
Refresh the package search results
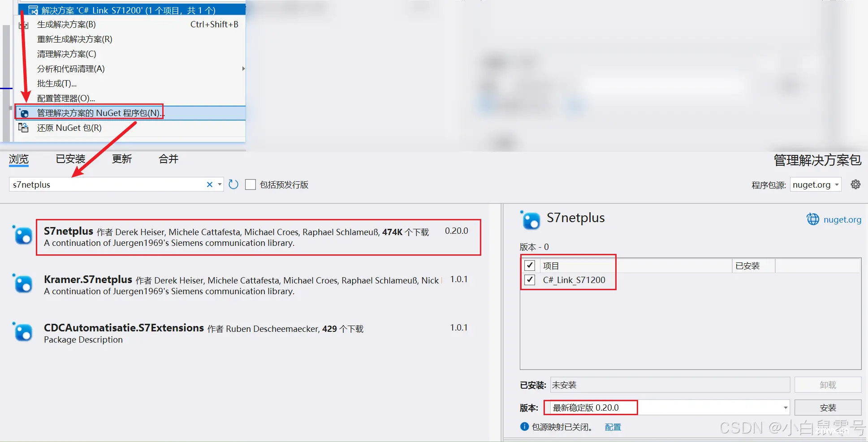(x=233, y=185)
